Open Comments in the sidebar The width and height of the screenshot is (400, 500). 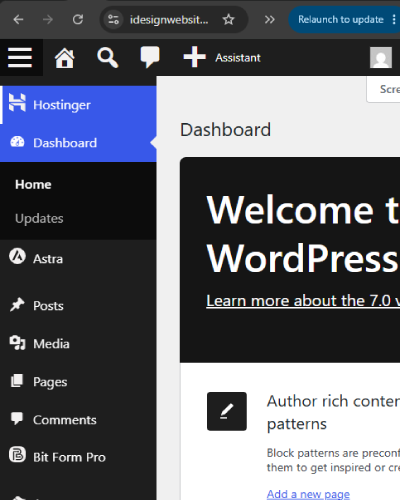(78, 420)
